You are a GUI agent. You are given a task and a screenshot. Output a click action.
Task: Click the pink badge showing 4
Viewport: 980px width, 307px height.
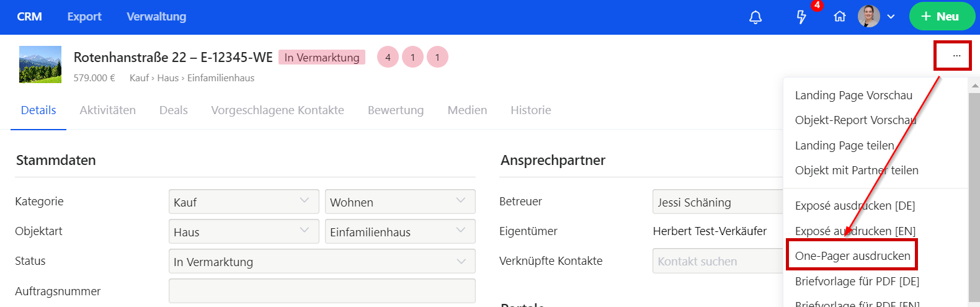pos(388,57)
